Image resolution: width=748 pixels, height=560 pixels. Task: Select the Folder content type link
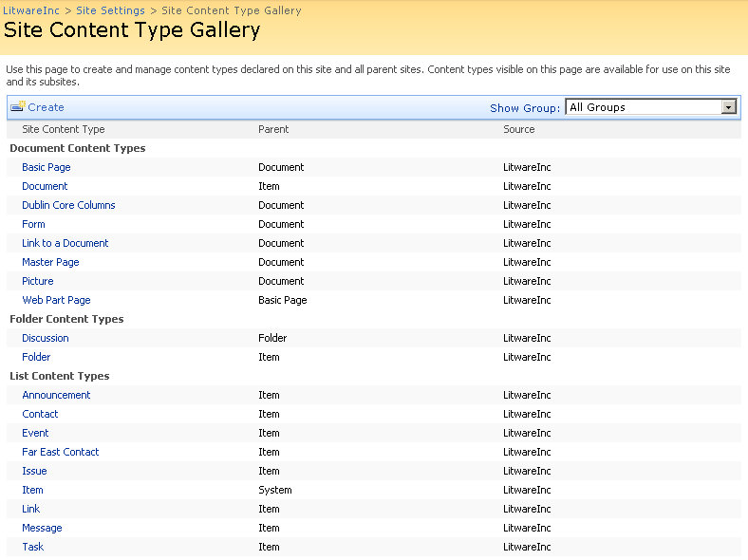point(36,357)
